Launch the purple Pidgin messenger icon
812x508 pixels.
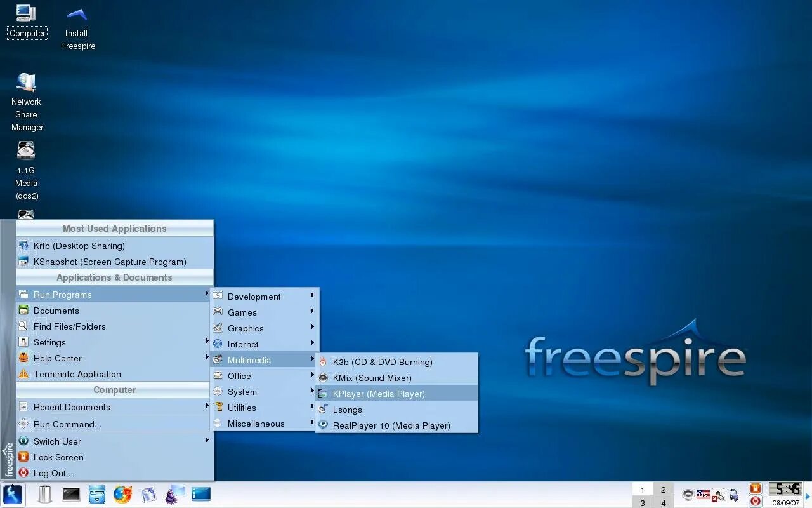click(x=174, y=494)
